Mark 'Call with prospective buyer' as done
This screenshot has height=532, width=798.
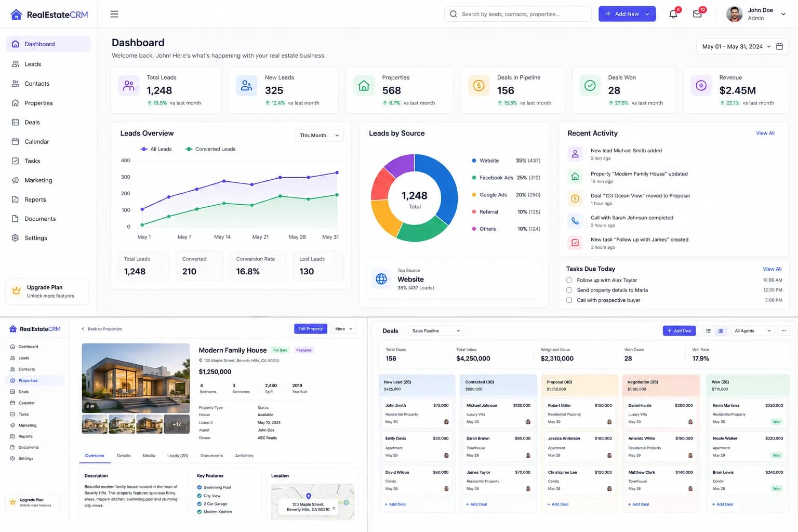569,300
